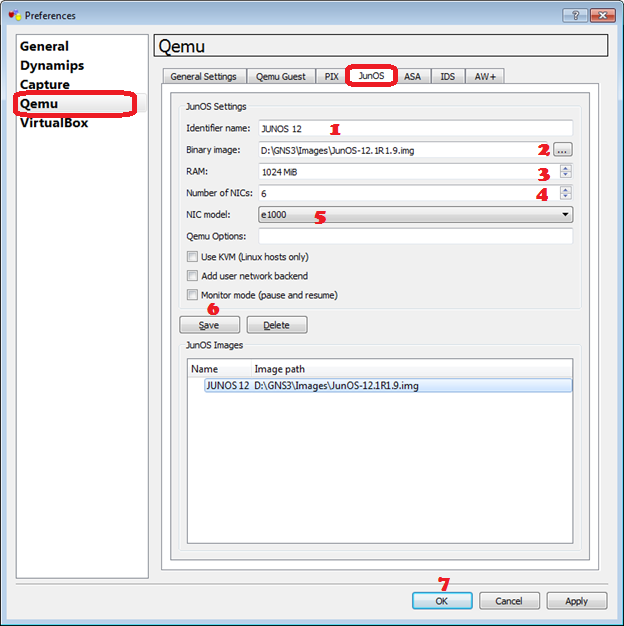Decrease RAM with down arrow
This screenshot has width=624, height=626.
point(565,175)
